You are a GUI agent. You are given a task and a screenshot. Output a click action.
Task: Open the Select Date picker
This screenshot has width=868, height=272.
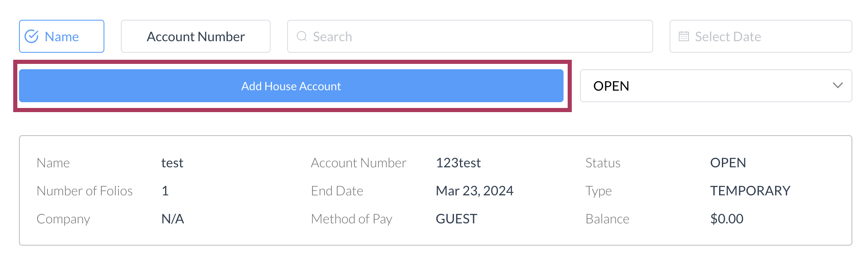pyautogui.click(x=760, y=37)
